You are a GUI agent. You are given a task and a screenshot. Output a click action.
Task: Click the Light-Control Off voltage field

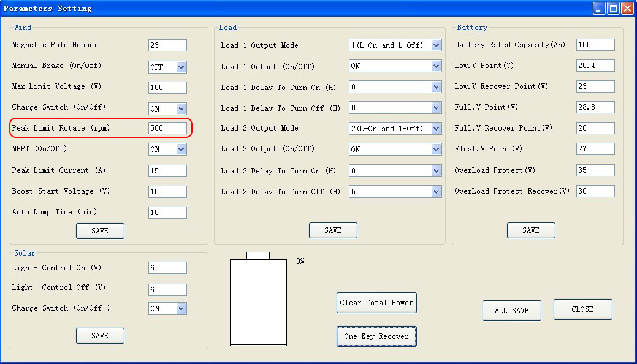167,290
